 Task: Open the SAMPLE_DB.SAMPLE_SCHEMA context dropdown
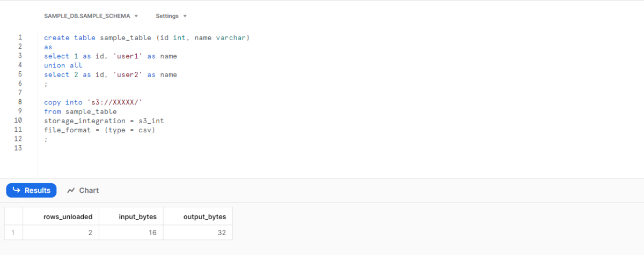pyautogui.click(x=91, y=16)
